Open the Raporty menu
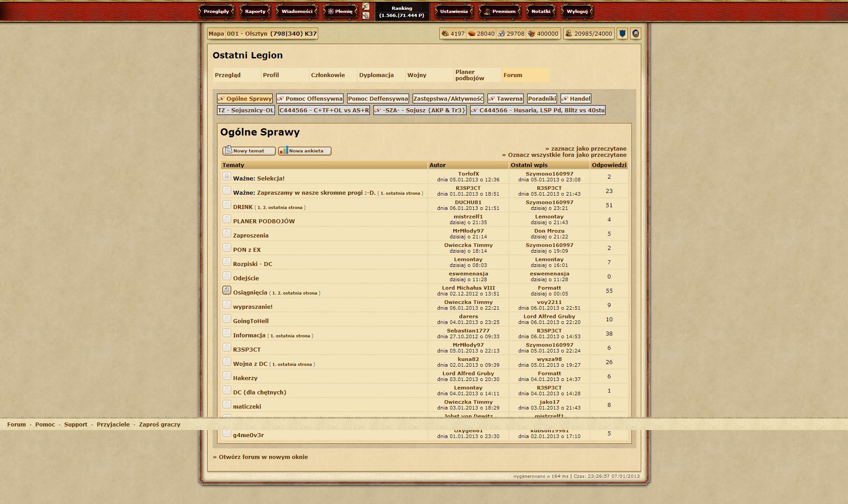The width and height of the screenshot is (848, 504). click(255, 12)
